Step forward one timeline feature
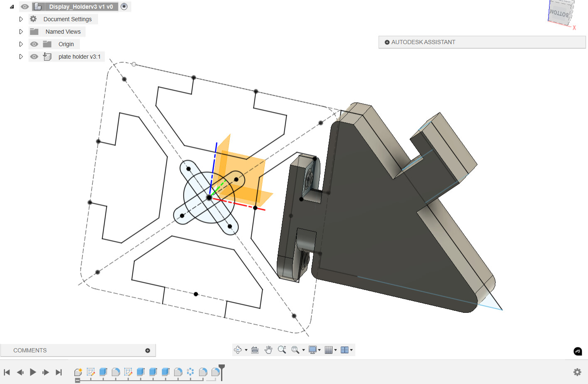The height and width of the screenshot is (384, 588). click(46, 372)
